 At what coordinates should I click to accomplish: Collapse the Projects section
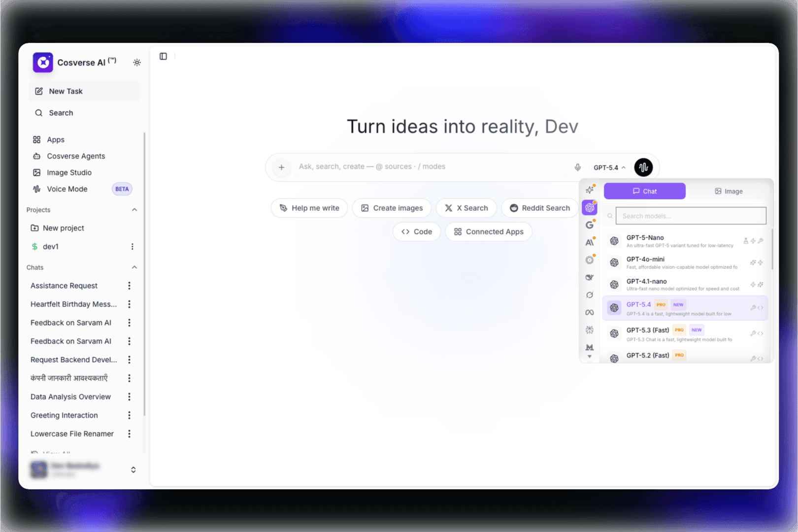coord(134,209)
